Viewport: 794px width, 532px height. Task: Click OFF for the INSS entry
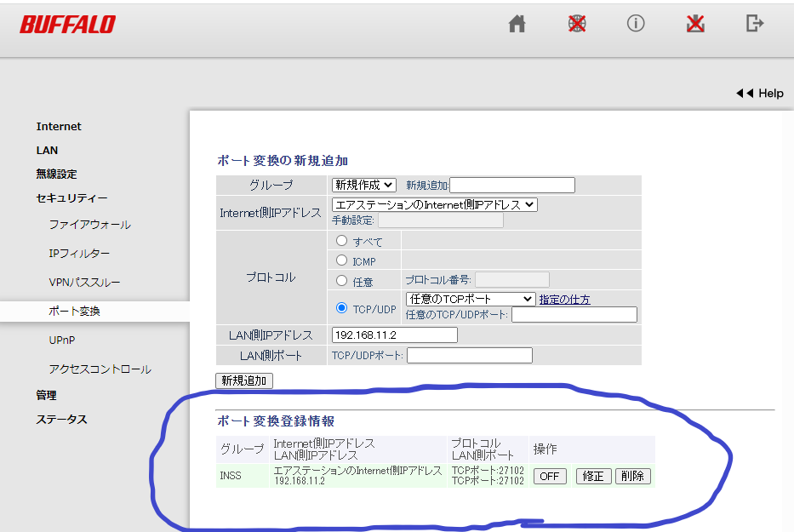550,477
